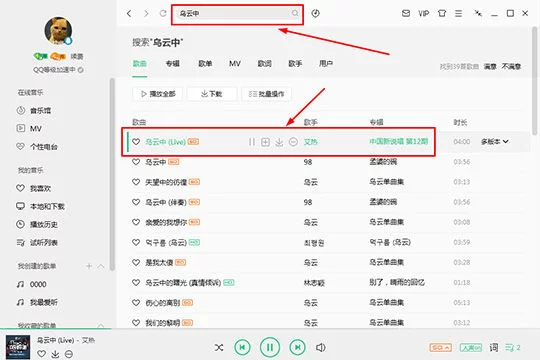Open the mail messages icon
Image resolution: width=540 pixels, height=360 pixels.
pos(406,13)
